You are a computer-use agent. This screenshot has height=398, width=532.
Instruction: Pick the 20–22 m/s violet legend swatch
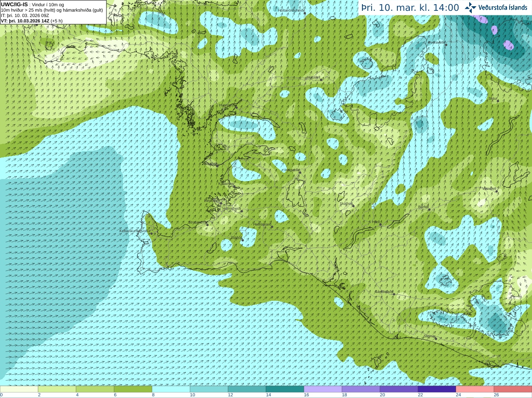tap(399, 389)
